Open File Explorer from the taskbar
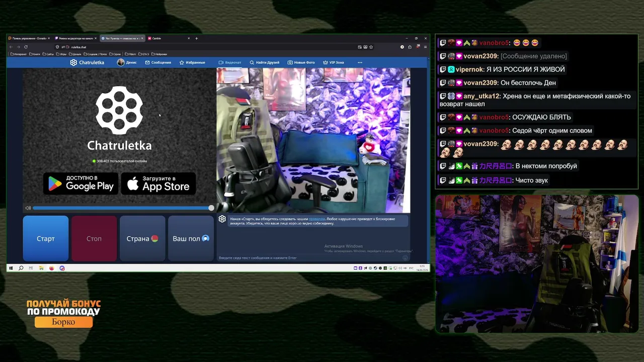The height and width of the screenshot is (362, 644). [41, 268]
